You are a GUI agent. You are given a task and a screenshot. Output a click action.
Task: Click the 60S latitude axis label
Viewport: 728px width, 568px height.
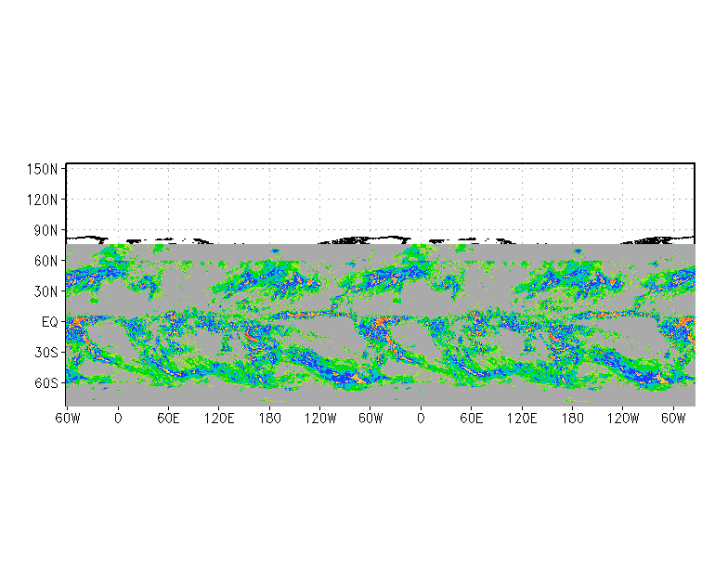point(45,382)
